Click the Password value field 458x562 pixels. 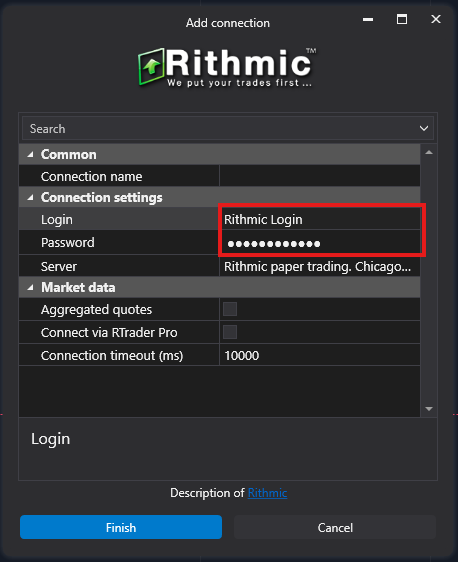[320, 243]
